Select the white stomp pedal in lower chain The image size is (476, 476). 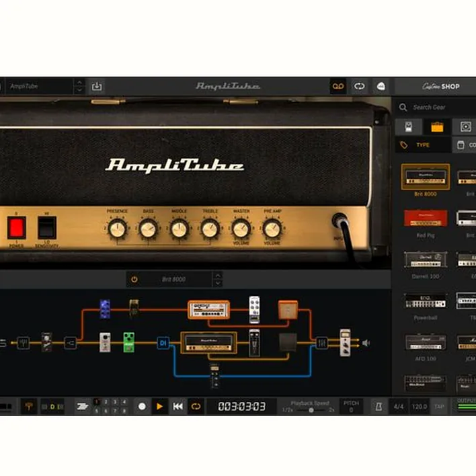click(x=105, y=342)
